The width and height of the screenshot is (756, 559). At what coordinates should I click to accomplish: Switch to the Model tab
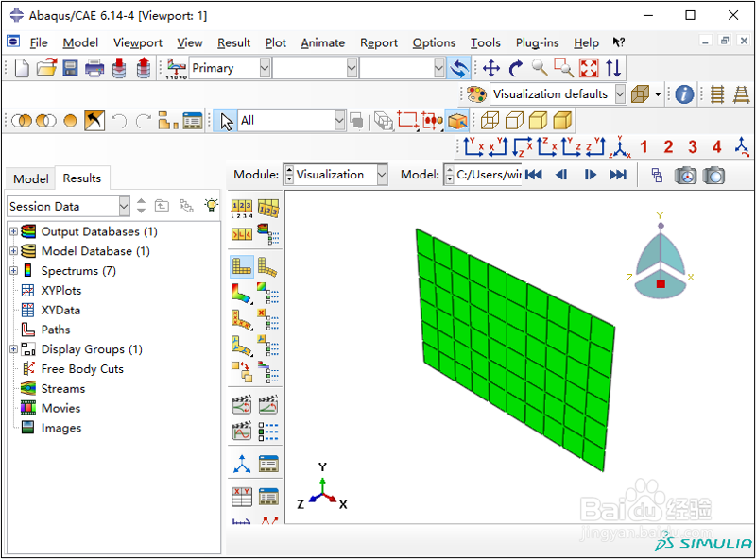[31, 178]
